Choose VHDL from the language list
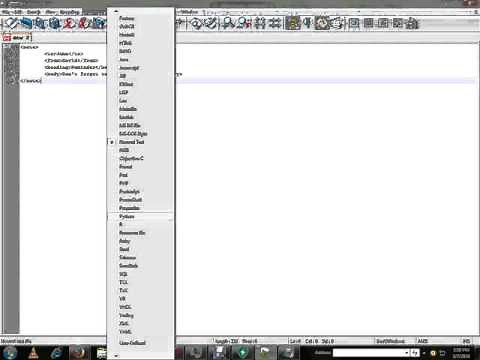Viewport: 480px width, 360px height. (140, 307)
